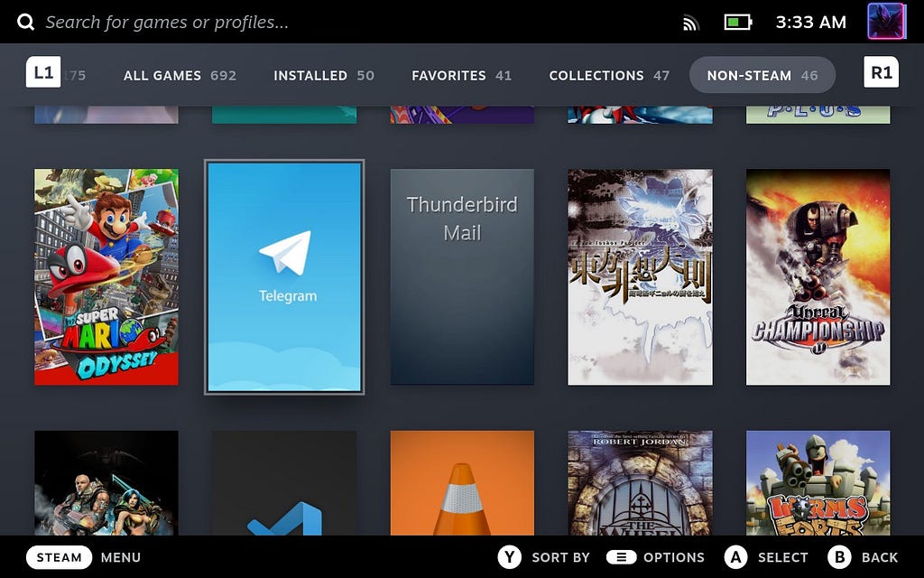Focus the search for games or profiles field
Screen dimensions: 924x578
pyautogui.click(x=167, y=23)
